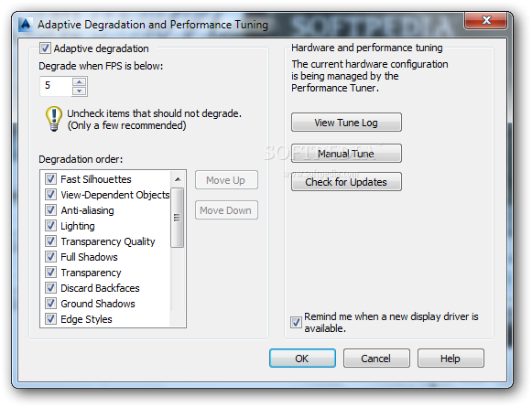Click the yellow lightbulb tip icon
The height and width of the screenshot is (407, 532).
[x=54, y=118]
